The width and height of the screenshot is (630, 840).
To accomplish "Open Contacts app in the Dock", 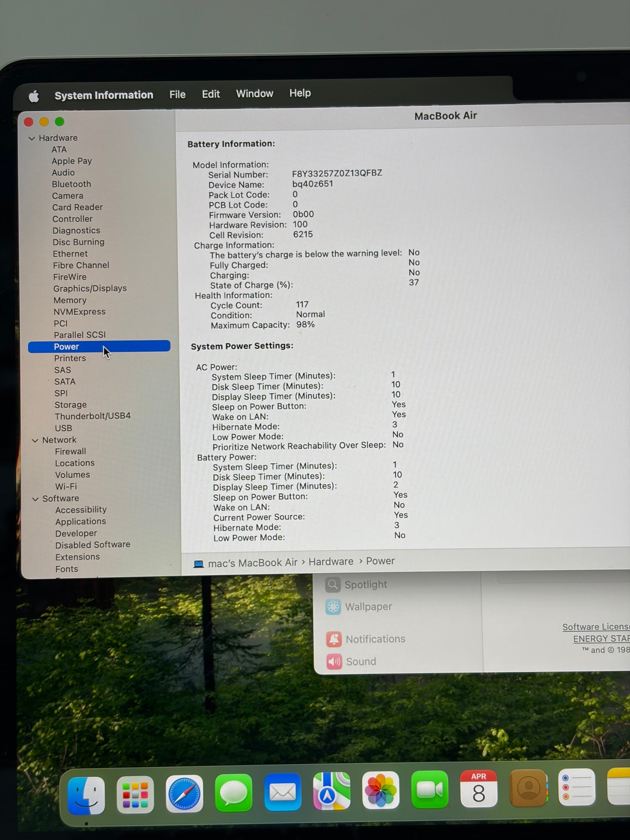I will [528, 787].
